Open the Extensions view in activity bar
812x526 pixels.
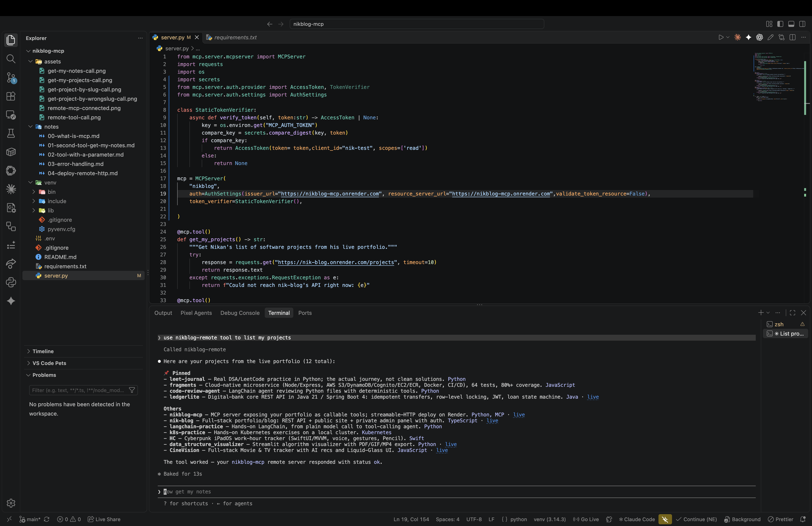(11, 96)
